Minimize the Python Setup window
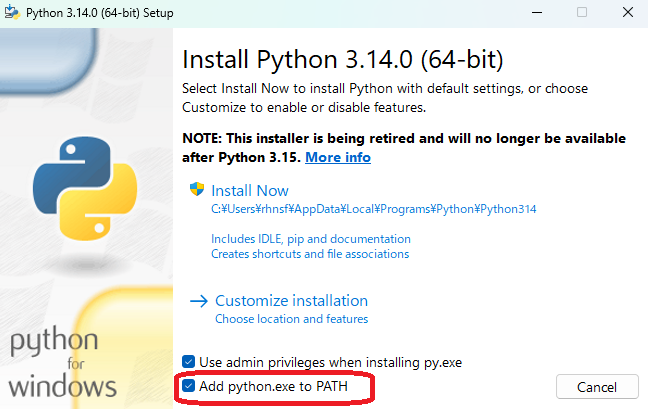Image resolution: width=650 pixels, height=417 pixels. pyautogui.click(x=535, y=12)
